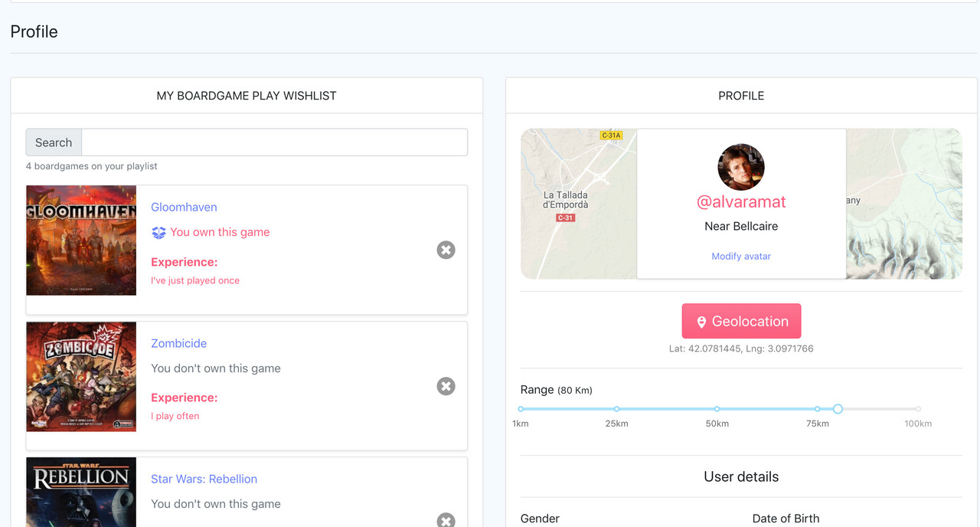Viewport: 980px width, 527px height.
Task: Click 'I've just played once' experience text
Action: [195, 280]
